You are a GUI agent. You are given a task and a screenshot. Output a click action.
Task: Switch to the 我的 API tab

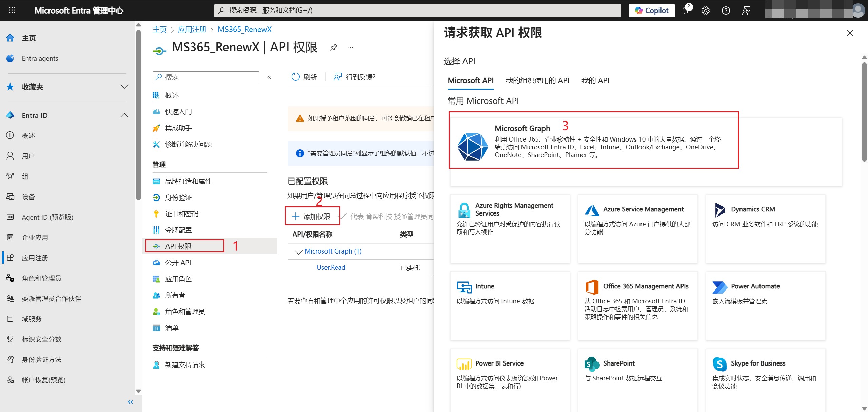595,81
